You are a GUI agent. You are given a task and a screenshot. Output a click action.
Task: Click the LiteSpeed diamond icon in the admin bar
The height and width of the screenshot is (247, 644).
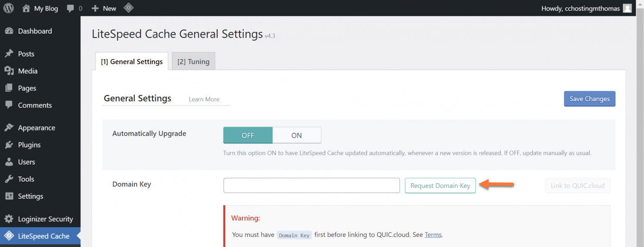129,8
